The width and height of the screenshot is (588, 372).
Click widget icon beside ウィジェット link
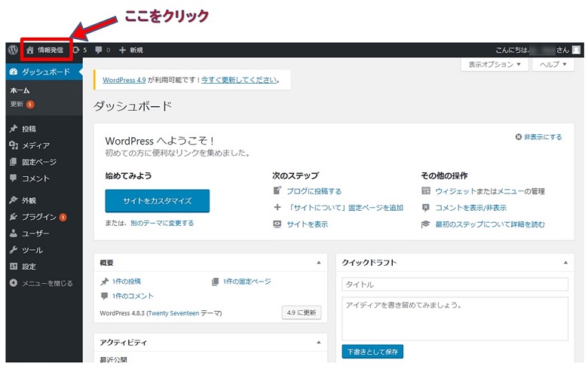[426, 191]
